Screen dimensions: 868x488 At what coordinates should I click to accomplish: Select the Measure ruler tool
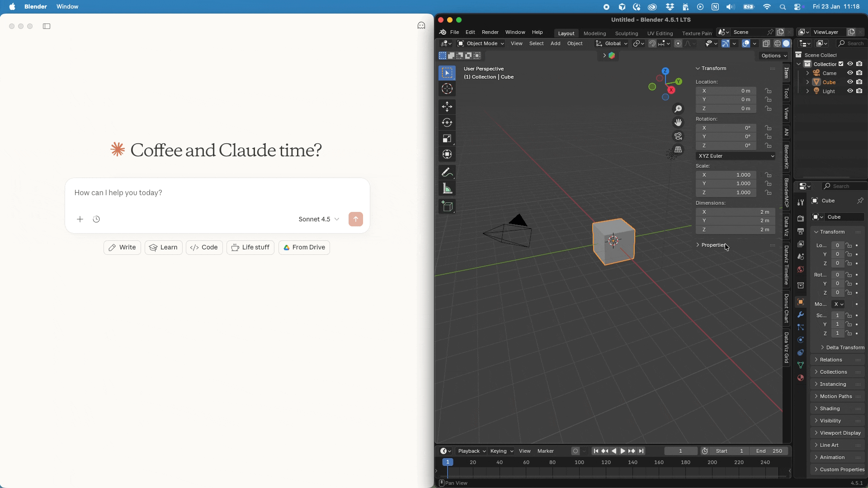(x=447, y=188)
